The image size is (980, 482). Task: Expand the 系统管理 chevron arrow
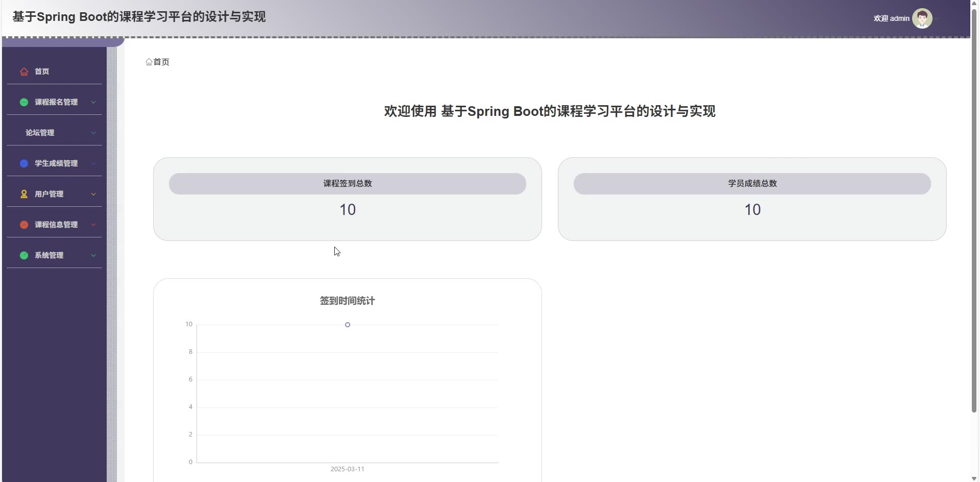93,255
